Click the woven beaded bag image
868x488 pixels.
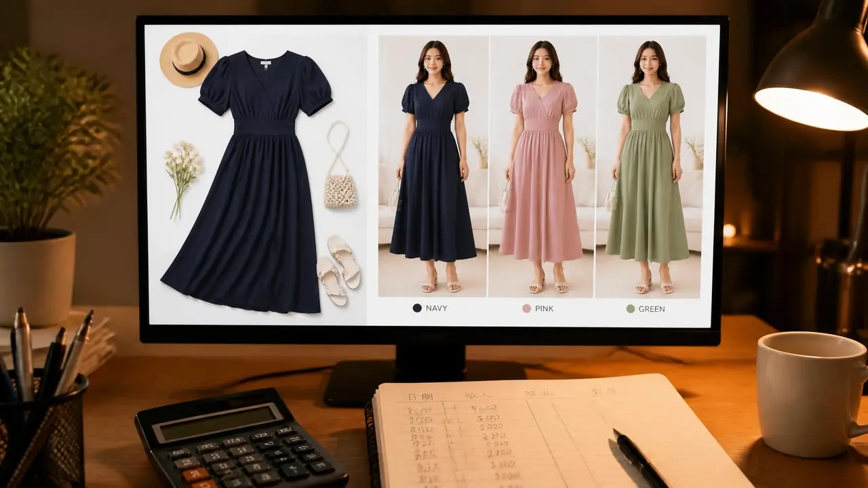tap(339, 165)
